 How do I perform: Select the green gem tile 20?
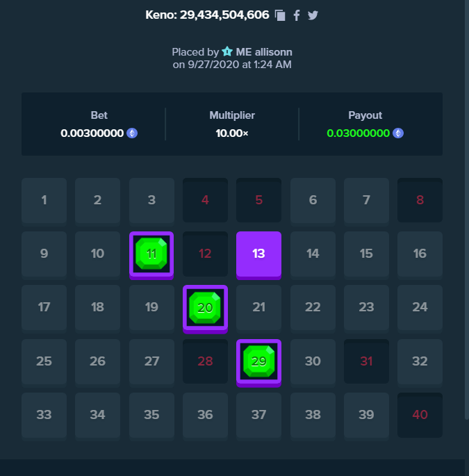click(x=205, y=309)
